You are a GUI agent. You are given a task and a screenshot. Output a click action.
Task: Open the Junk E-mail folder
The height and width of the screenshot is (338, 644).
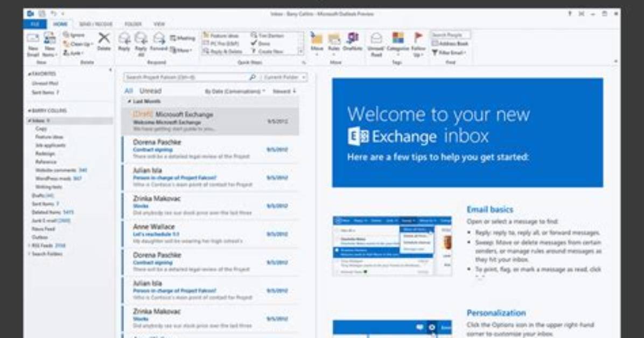pos(51,221)
